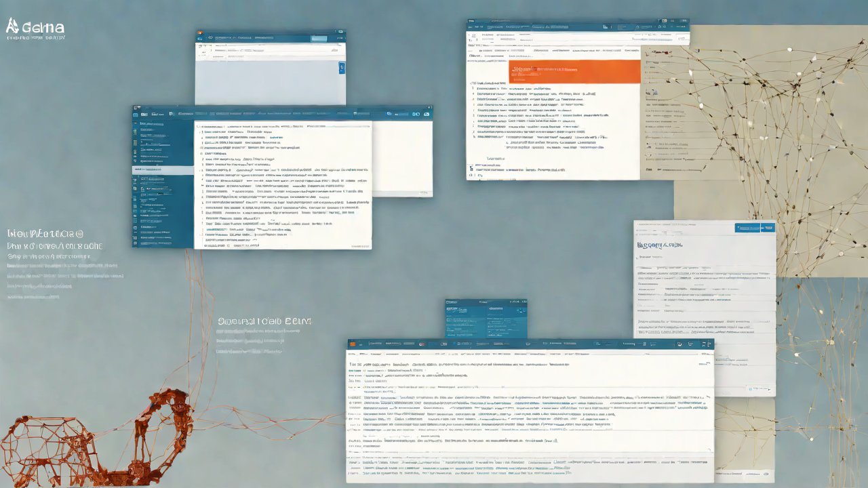Screen dimensions: 868x488
Task: Click the top-left corner icon of the sidebar window
Action: (136, 107)
